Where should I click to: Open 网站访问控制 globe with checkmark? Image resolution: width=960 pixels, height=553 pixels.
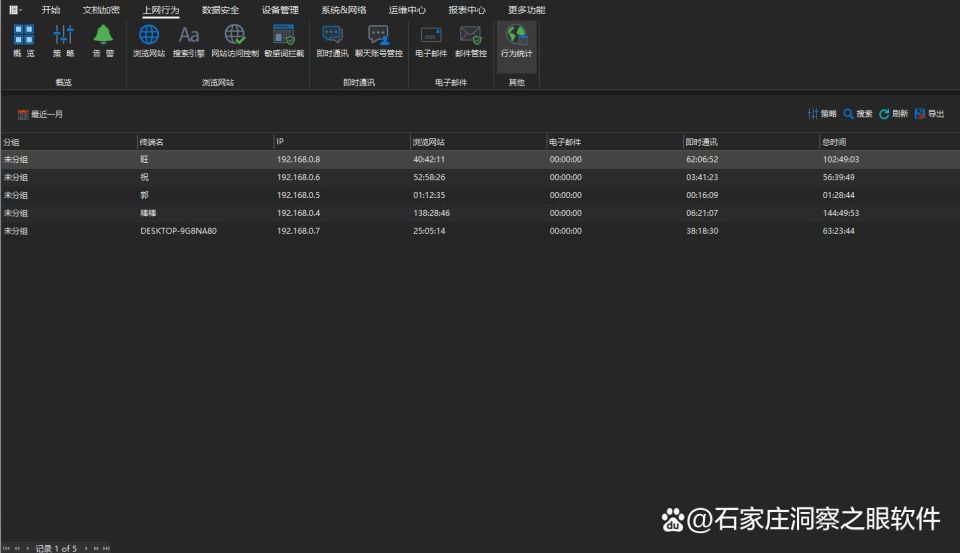coord(235,40)
